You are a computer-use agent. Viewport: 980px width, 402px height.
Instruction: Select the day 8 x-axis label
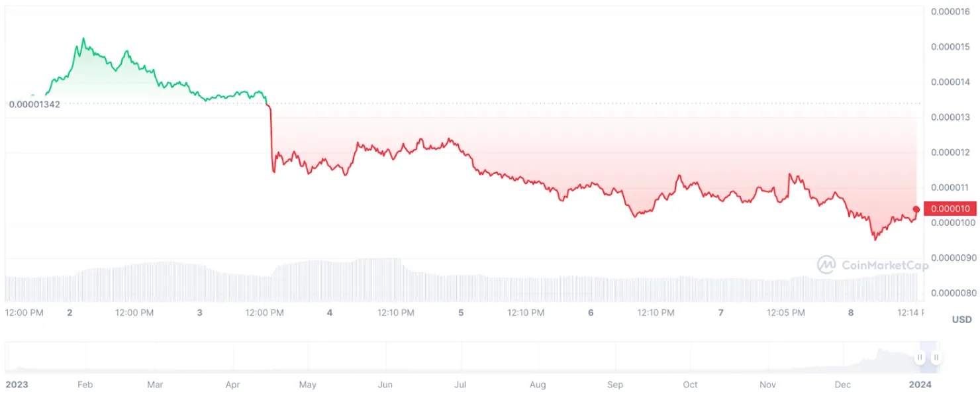tap(851, 313)
